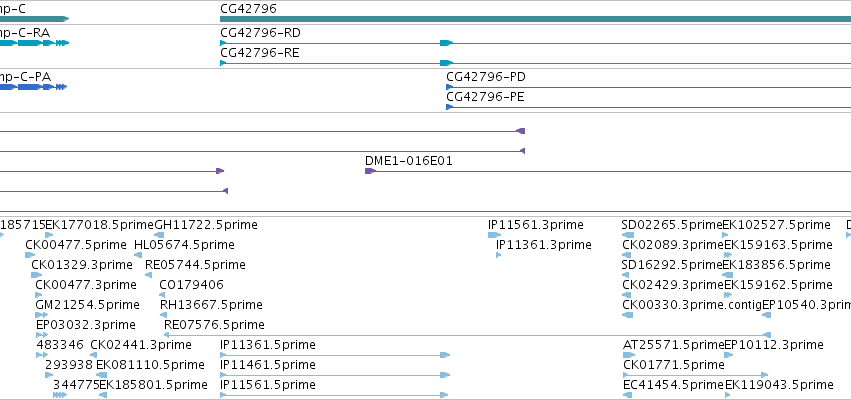Click the CG42796-RE transcript label

click(259, 53)
